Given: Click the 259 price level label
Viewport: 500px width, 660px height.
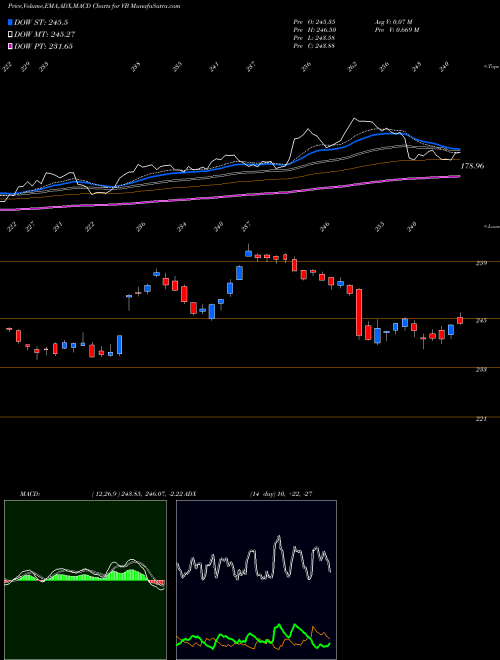Looking at the screenshot, I should pyautogui.click(x=481, y=263).
